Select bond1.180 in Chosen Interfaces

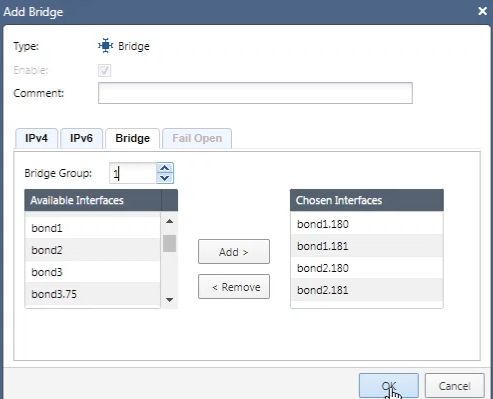pos(367,224)
